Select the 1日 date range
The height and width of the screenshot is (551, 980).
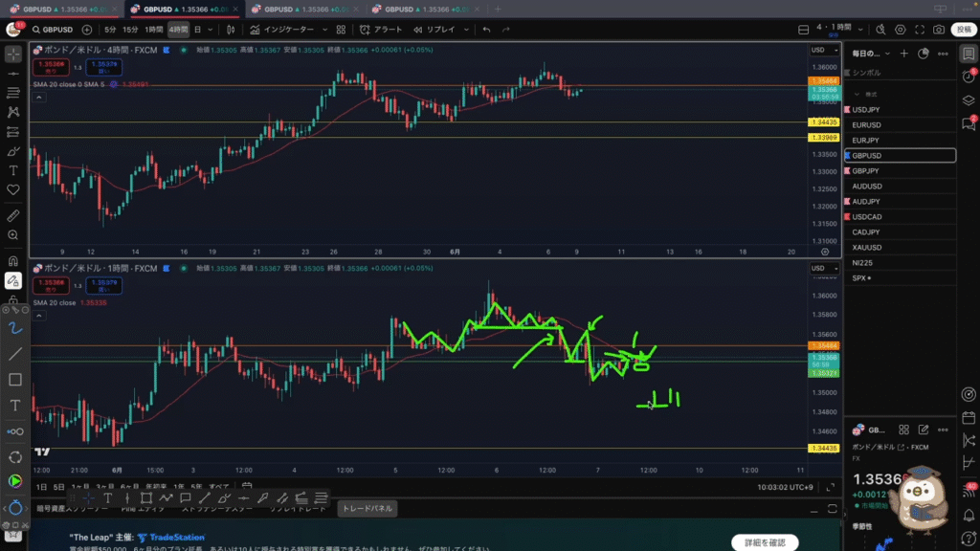(x=41, y=487)
